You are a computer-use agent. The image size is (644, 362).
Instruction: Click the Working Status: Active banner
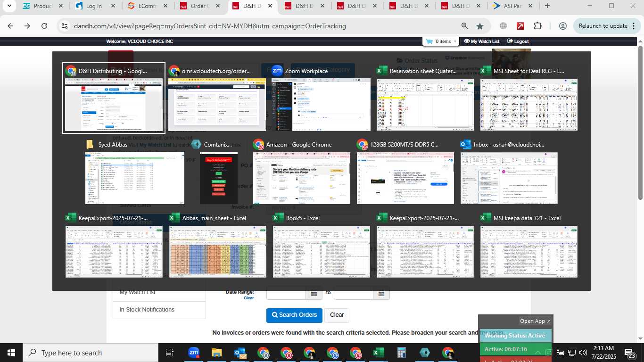[x=515, y=336]
